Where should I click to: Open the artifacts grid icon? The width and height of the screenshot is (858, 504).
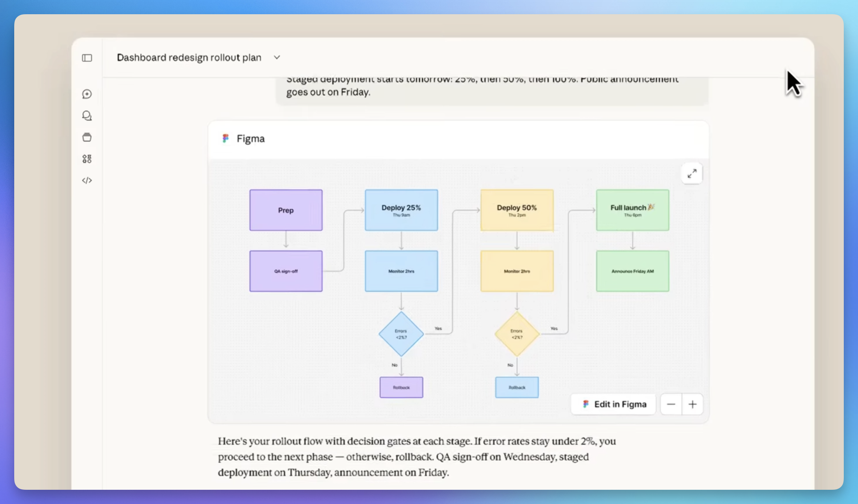click(x=87, y=159)
